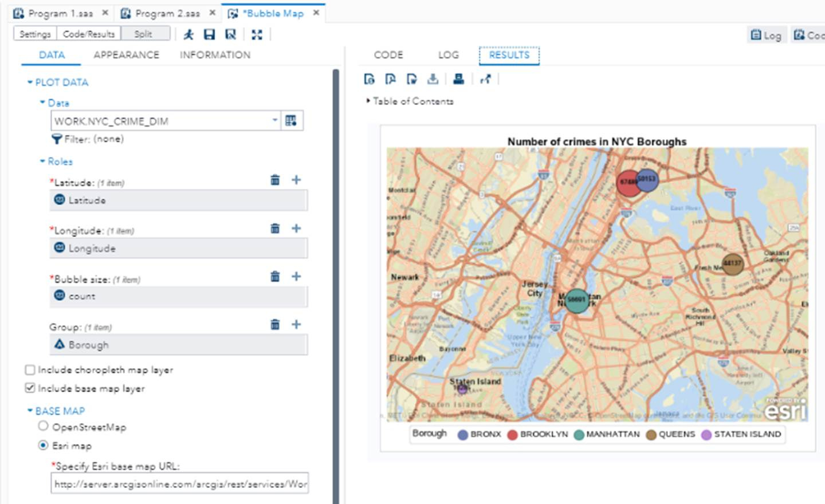Select the Longitude column item in the role box
825x504 pixels.
click(179, 249)
